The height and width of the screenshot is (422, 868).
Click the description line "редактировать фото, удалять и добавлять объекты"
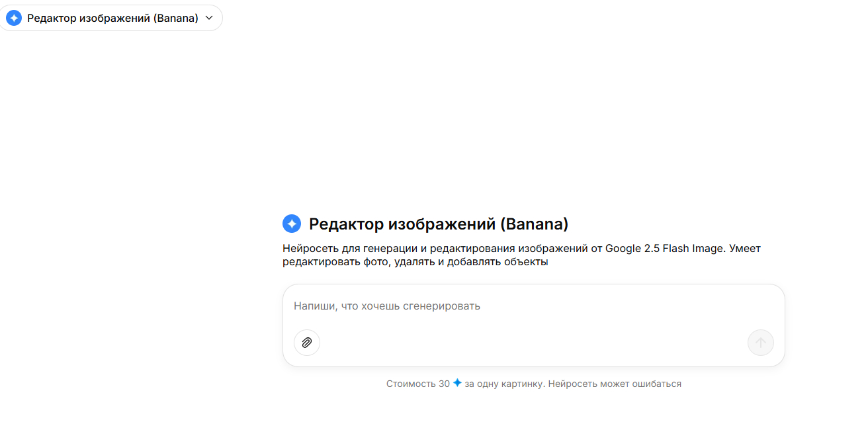pos(415,262)
